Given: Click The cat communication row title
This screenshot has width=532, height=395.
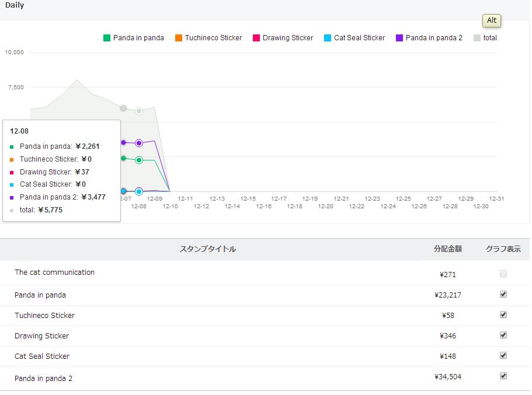Looking at the screenshot, I should (54, 272).
